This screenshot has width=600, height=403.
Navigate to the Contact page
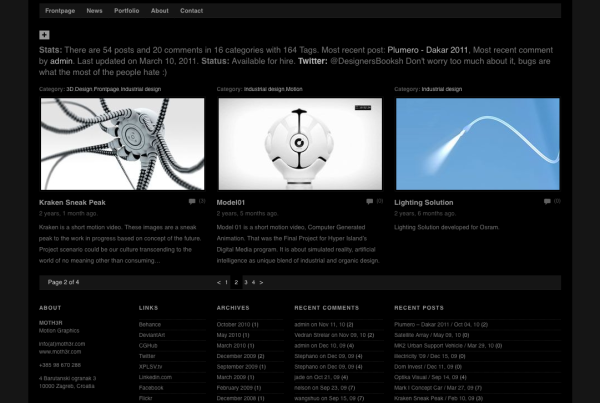click(191, 10)
